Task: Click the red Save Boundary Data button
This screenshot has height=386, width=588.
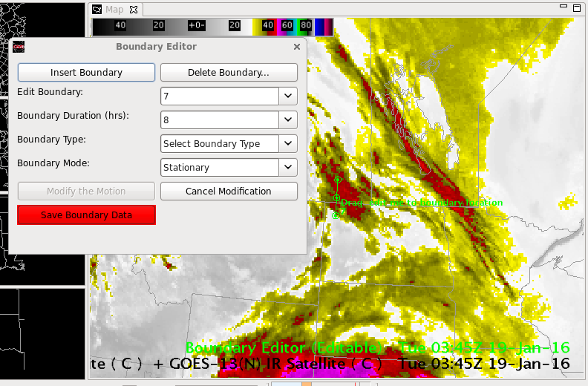Action: pos(86,215)
